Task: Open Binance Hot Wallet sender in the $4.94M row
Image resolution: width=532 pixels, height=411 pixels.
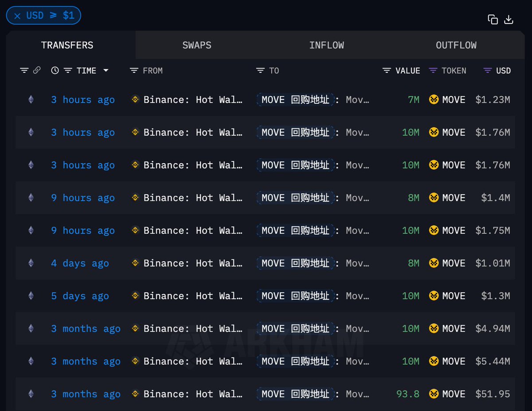Action: [193, 329]
